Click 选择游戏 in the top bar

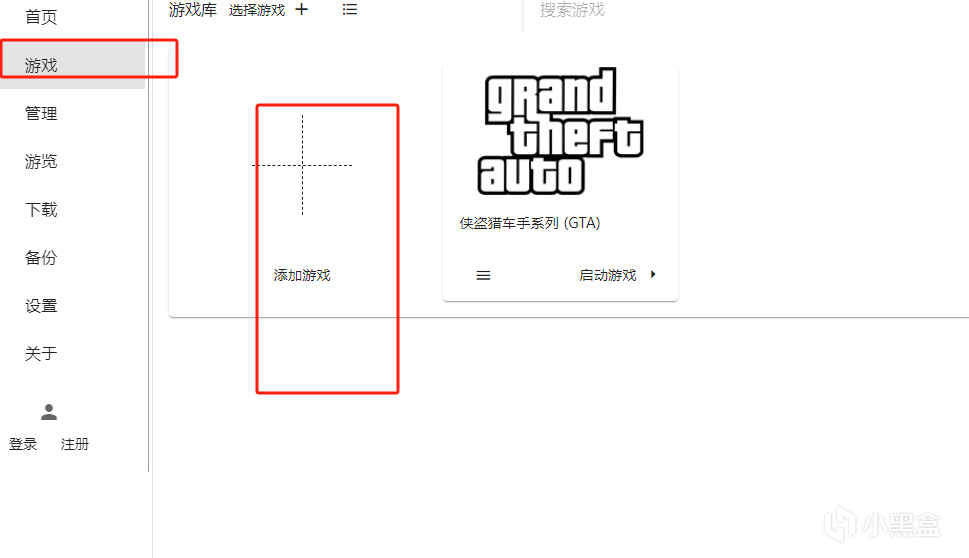tap(256, 10)
